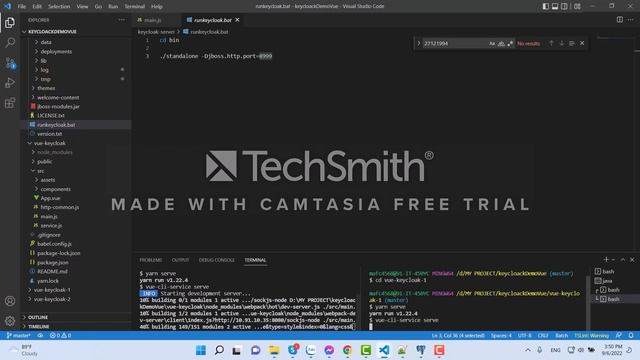Open the Accounts menu icon

(x=10, y=301)
